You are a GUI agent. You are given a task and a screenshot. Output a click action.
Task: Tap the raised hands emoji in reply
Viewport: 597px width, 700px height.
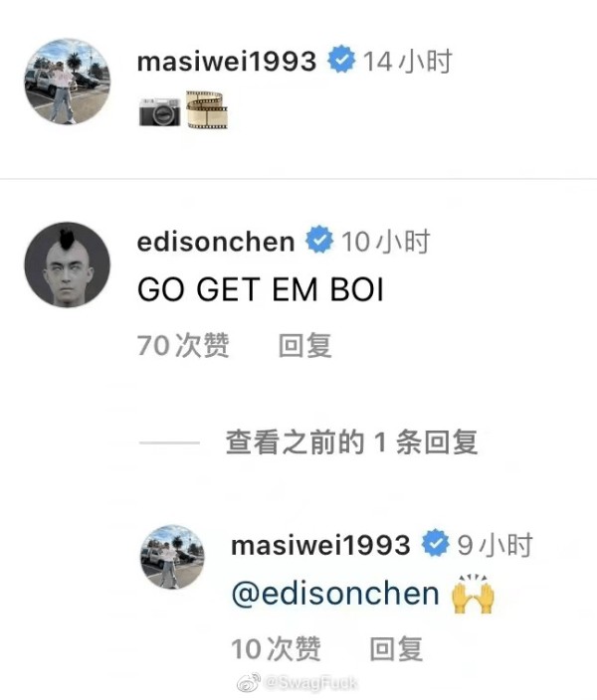474,594
